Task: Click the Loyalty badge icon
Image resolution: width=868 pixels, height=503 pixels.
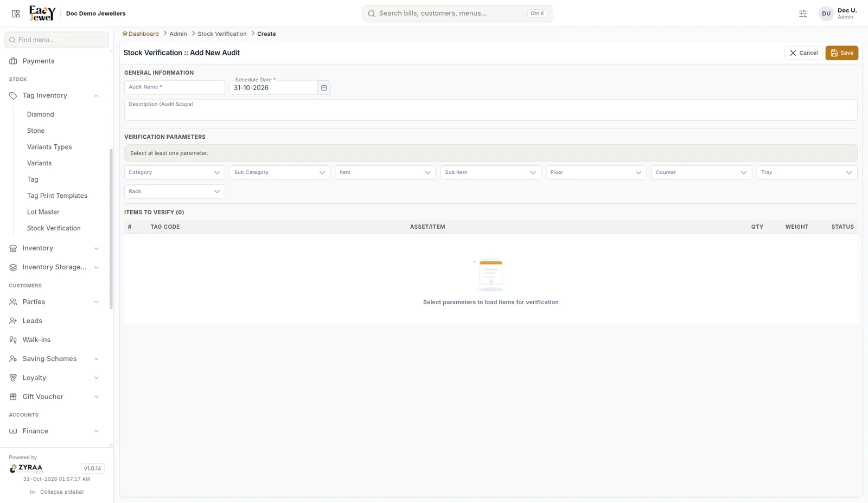Action: (x=13, y=378)
